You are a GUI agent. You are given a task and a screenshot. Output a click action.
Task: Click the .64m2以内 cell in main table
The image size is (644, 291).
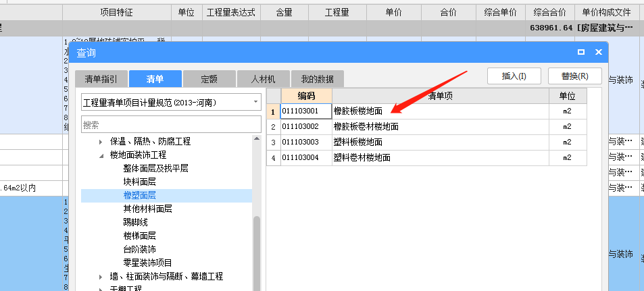coord(31,188)
